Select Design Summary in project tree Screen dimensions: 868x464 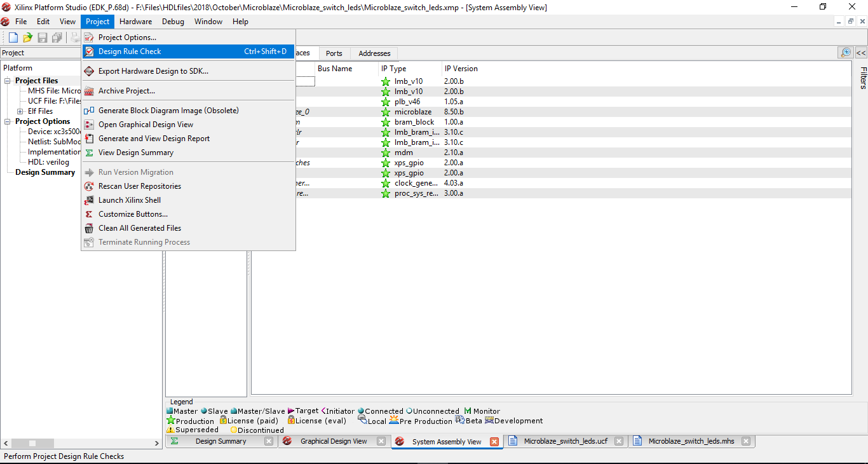45,172
